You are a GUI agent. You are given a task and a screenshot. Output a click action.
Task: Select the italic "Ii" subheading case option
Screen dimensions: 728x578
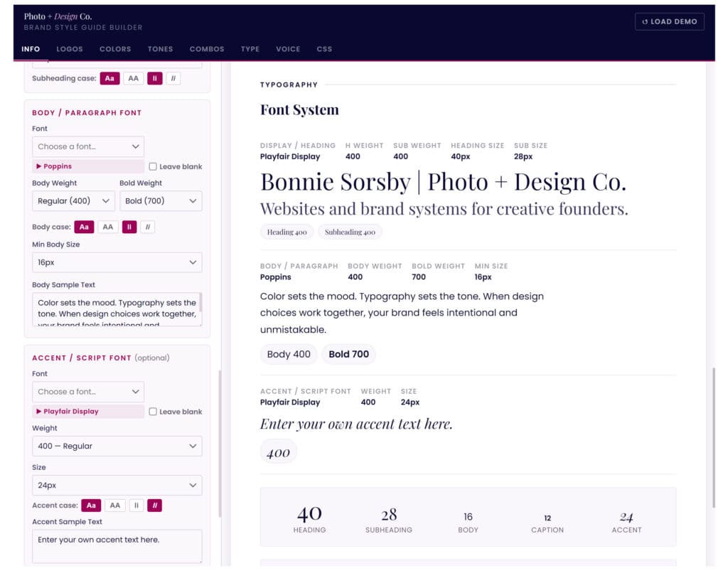(x=154, y=78)
